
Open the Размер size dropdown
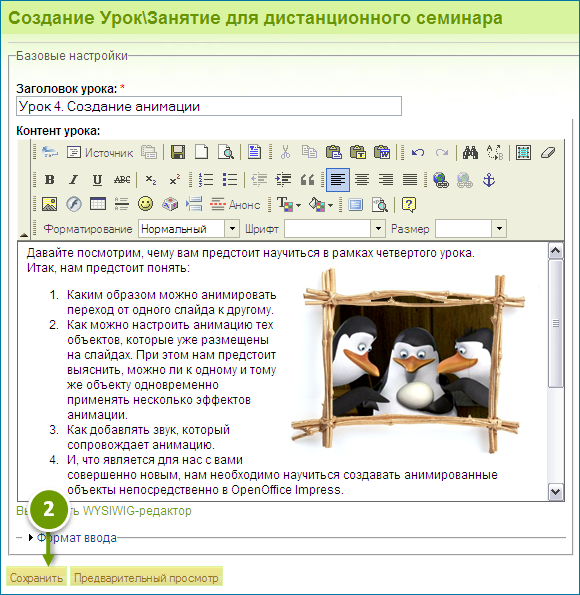[x=471, y=229]
